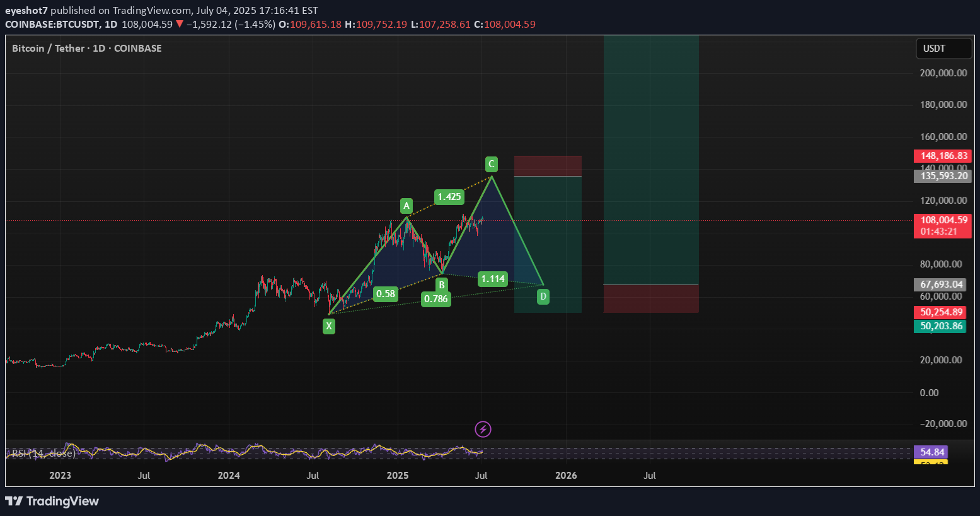Viewport: 980px width, 516px height.
Task: Click the 0.786 ratio label
Action: (x=436, y=299)
